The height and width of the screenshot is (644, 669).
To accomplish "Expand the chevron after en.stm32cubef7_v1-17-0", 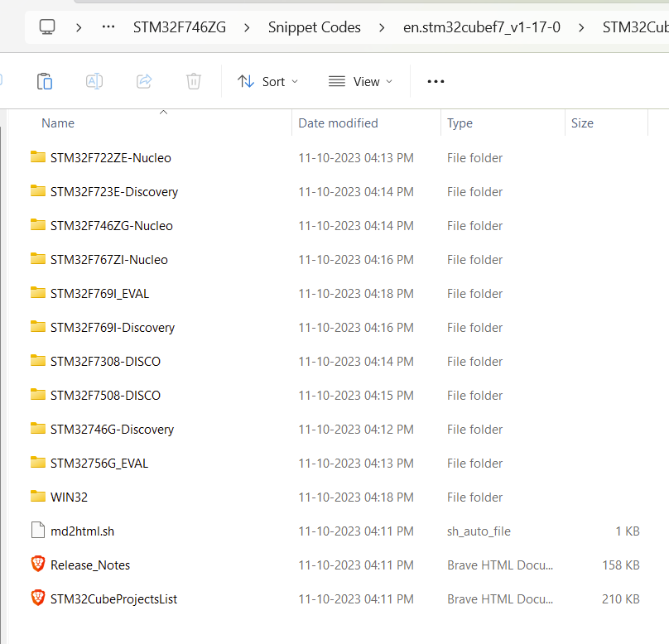I will (581, 27).
